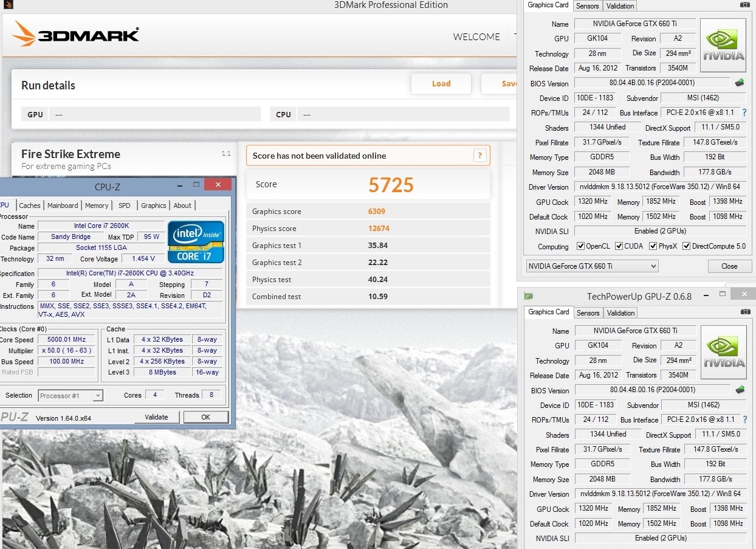Click the OK button in CPU-Z
The height and width of the screenshot is (549, 756).
coord(205,417)
